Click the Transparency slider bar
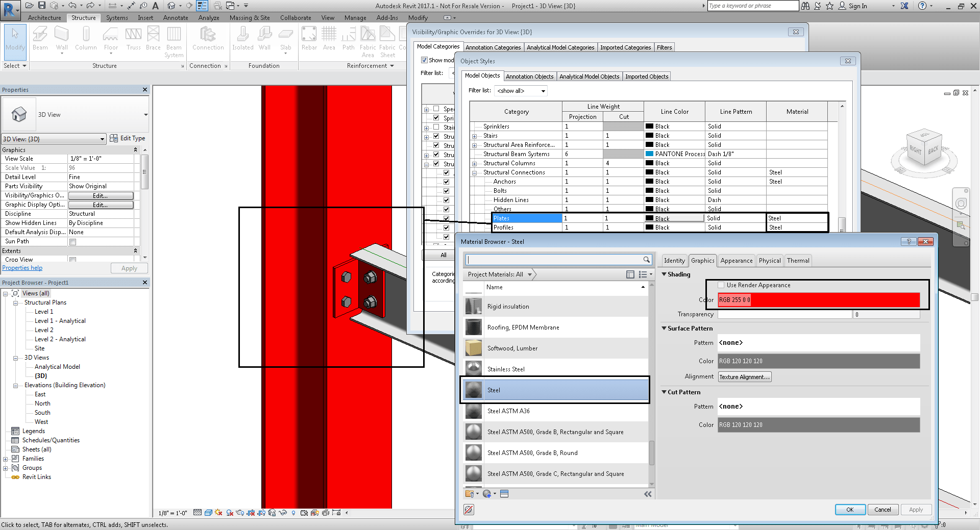This screenshot has height=530, width=980. [785, 315]
